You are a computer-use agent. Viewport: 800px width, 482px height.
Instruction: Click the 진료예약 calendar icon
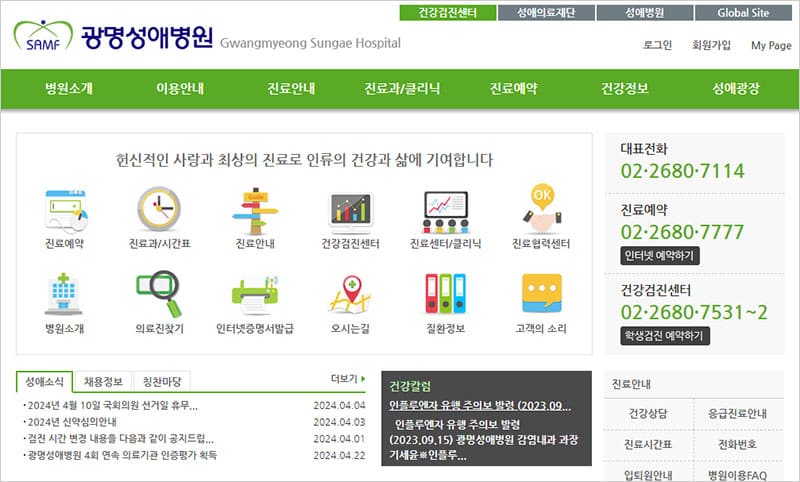coord(65,209)
